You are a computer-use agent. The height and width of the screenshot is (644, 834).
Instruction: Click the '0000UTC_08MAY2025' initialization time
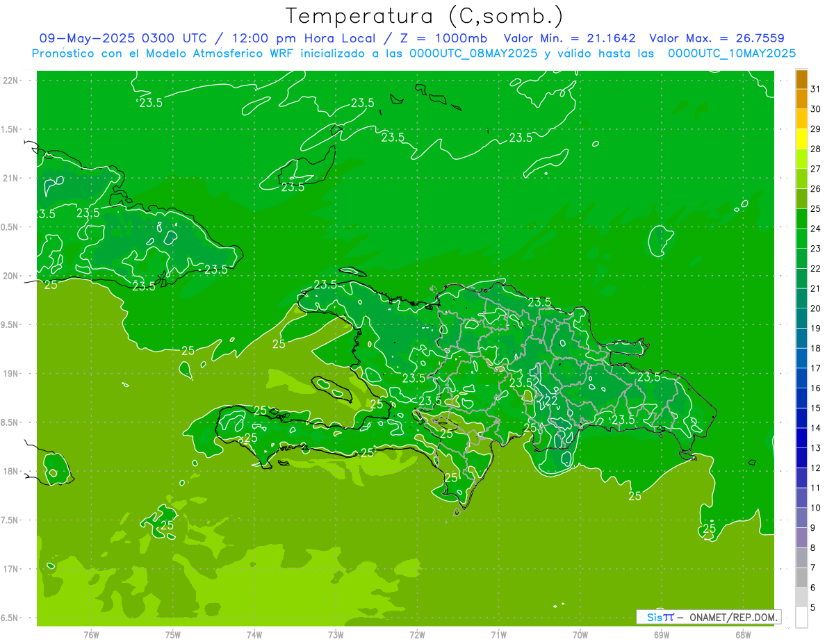[x=473, y=53]
